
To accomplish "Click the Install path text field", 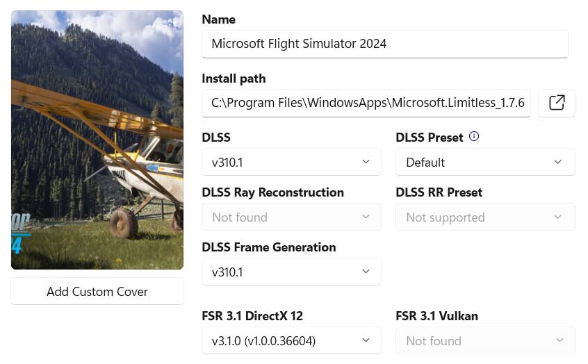I will (x=366, y=103).
